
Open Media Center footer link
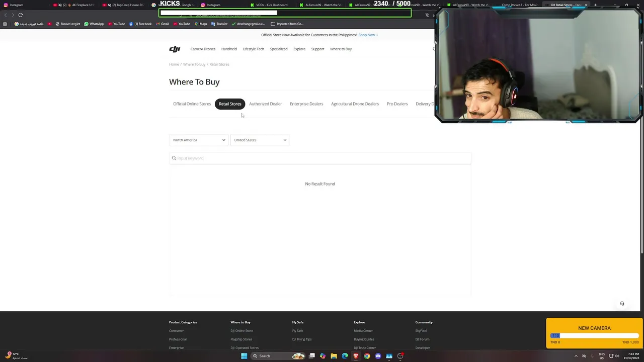click(363, 331)
